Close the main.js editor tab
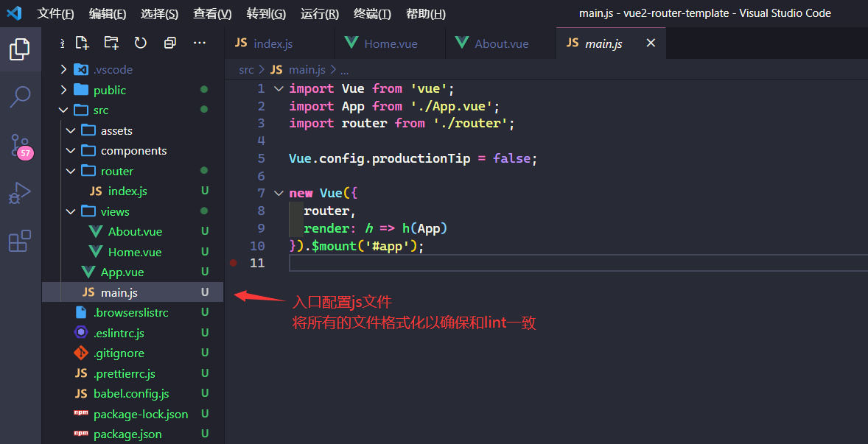The width and height of the screenshot is (868, 444). [651, 43]
